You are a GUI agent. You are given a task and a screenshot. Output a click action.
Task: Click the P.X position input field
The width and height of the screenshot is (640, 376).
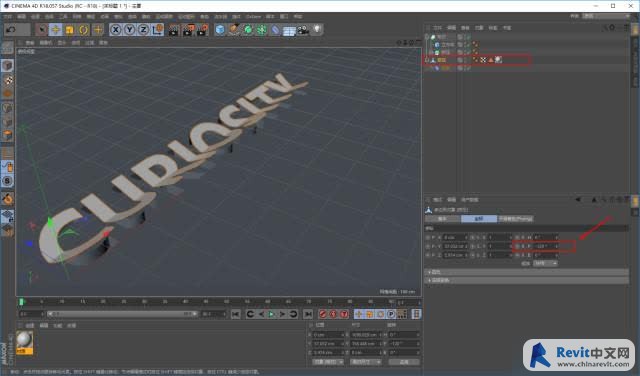[456, 237]
